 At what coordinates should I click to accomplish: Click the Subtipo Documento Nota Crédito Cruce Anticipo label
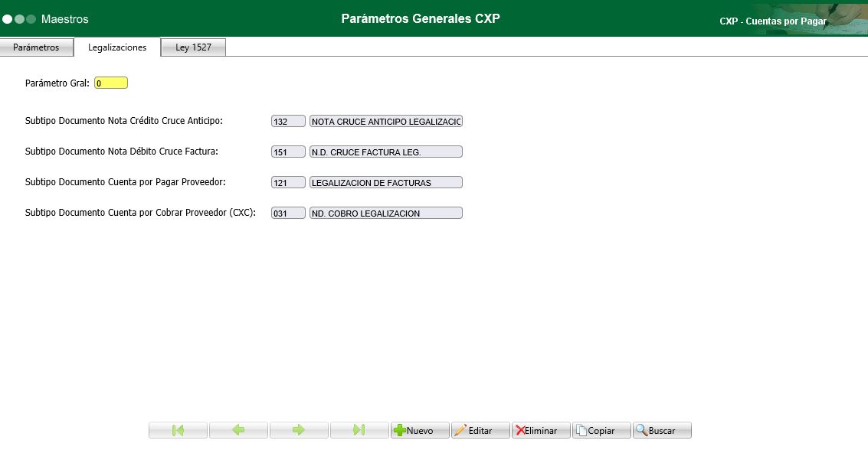tap(124, 120)
